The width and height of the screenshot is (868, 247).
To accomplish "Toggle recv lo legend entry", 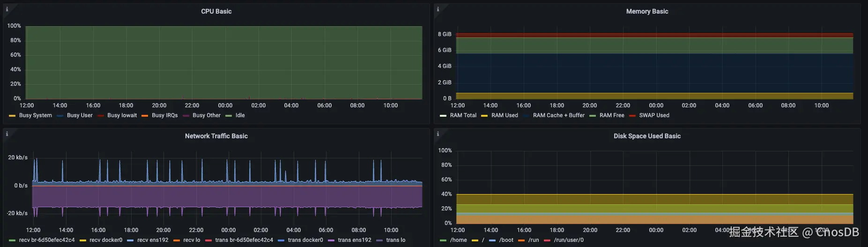I will (192, 240).
